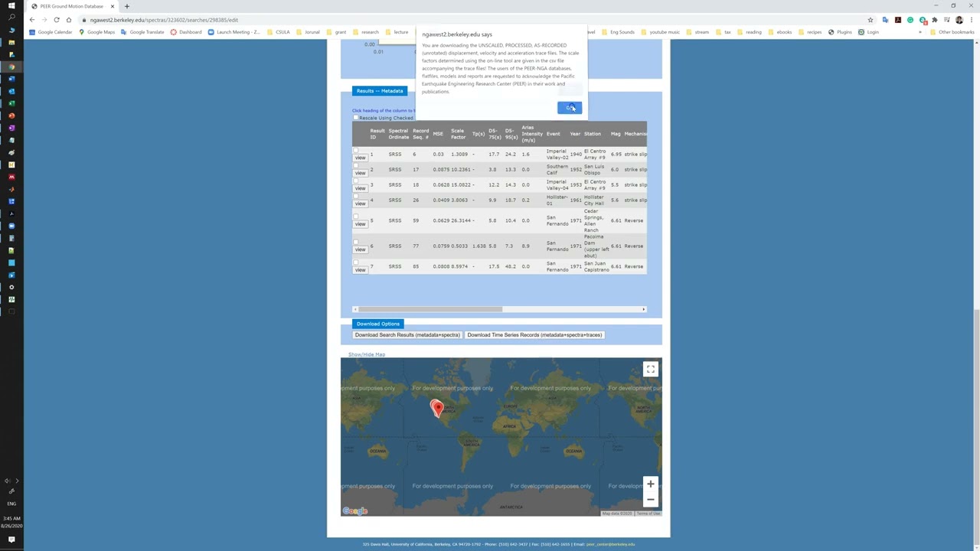This screenshot has width=980, height=551.
Task: Open the Plugins bookmark
Action: [840, 32]
